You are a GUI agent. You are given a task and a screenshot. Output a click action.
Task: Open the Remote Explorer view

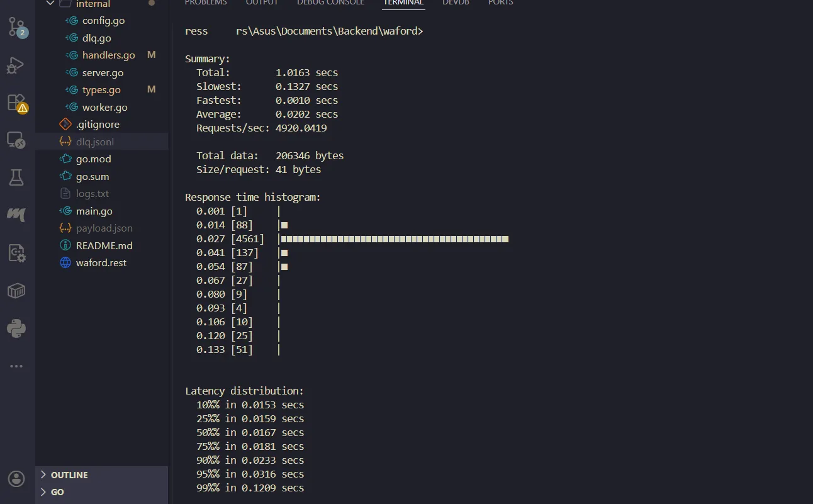point(16,140)
